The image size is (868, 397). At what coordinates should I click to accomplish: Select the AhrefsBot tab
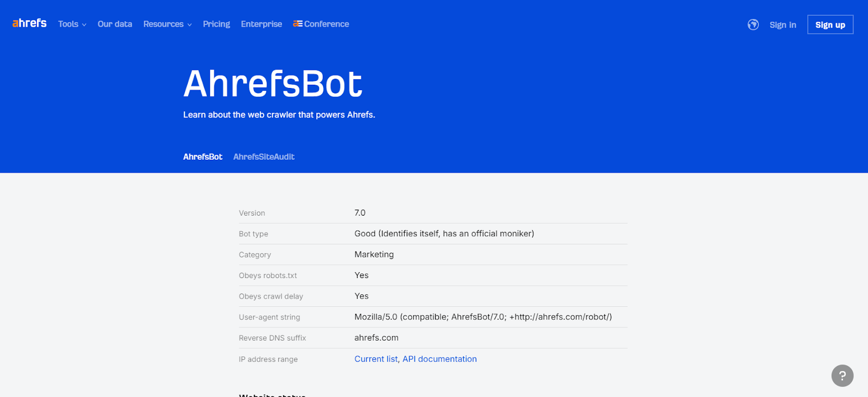tap(203, 156)
